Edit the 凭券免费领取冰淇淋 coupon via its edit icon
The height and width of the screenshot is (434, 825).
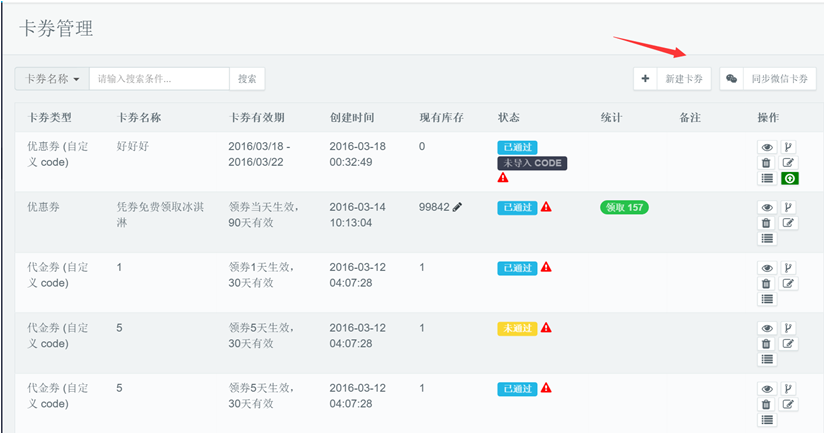click(788, 222)
